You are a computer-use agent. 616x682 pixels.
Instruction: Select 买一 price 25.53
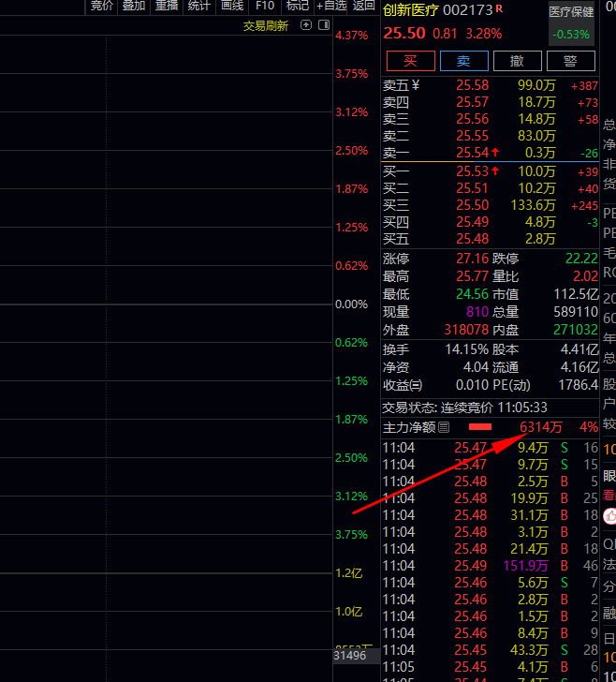tap(472, 171)
